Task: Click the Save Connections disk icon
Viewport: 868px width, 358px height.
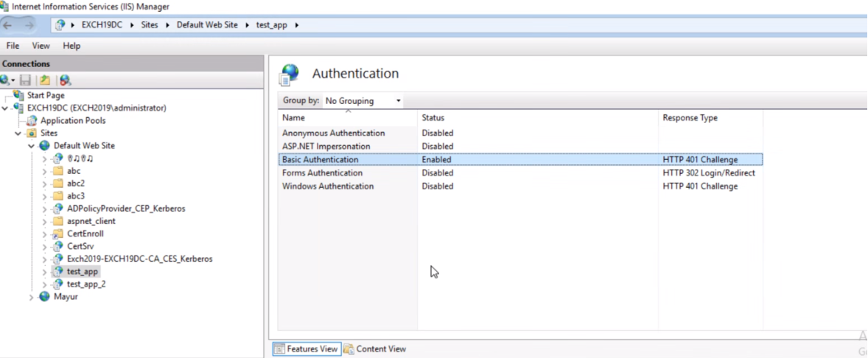Action: click(x=25, y=80)
